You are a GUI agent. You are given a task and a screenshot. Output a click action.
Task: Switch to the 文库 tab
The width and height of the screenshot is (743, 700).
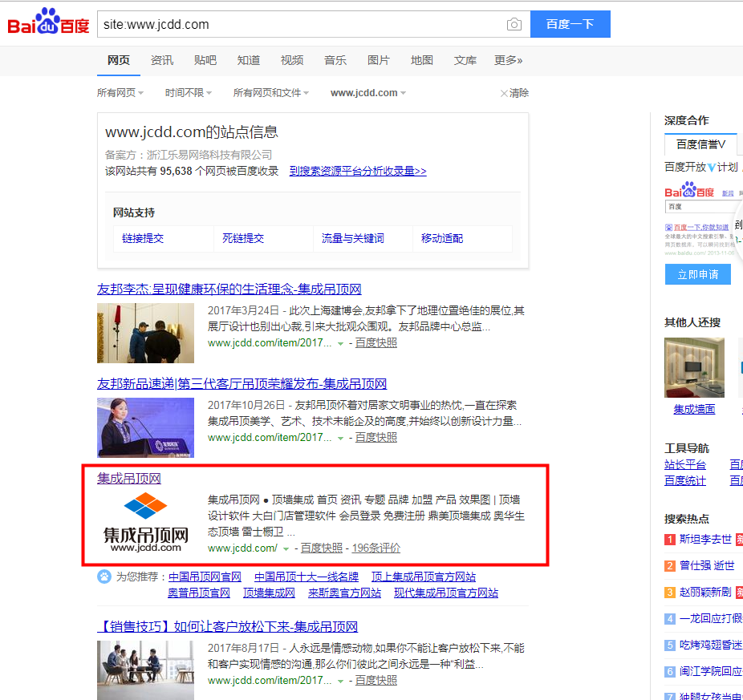tap(465, 60)
